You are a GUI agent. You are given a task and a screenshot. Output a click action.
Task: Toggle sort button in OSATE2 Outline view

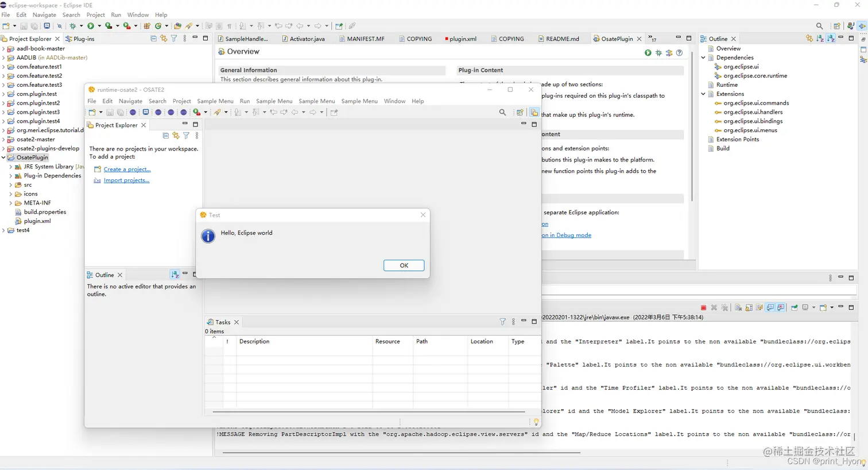click(175, 275)
